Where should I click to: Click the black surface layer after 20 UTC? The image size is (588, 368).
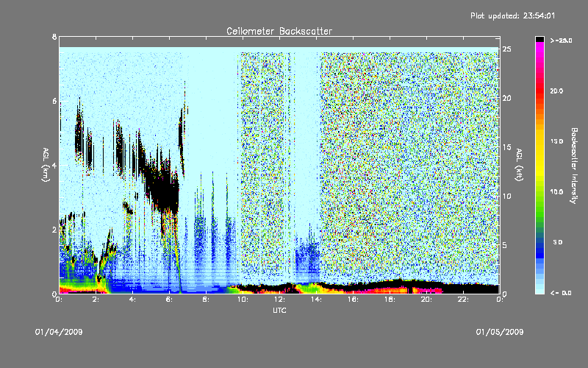(470, 289)
